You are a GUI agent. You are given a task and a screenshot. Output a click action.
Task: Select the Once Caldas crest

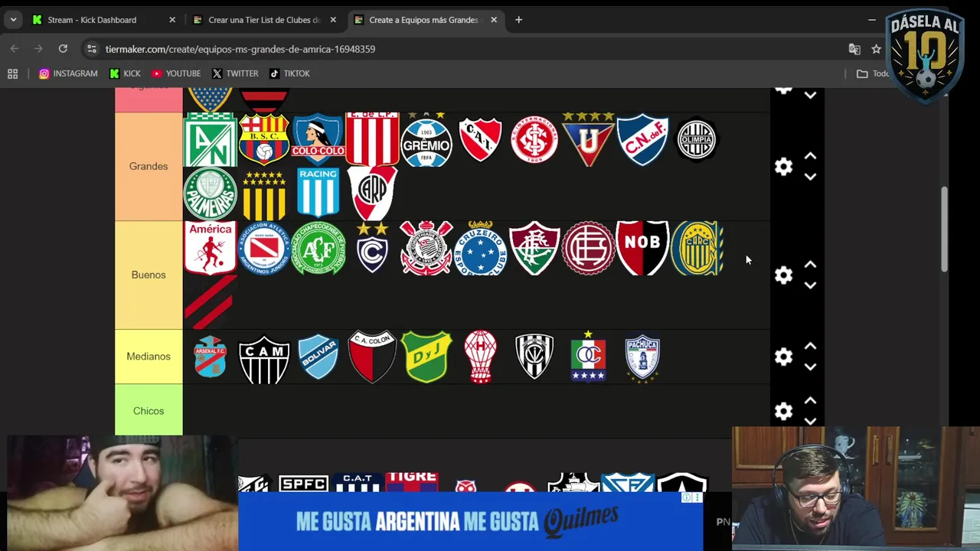(588, 357)
